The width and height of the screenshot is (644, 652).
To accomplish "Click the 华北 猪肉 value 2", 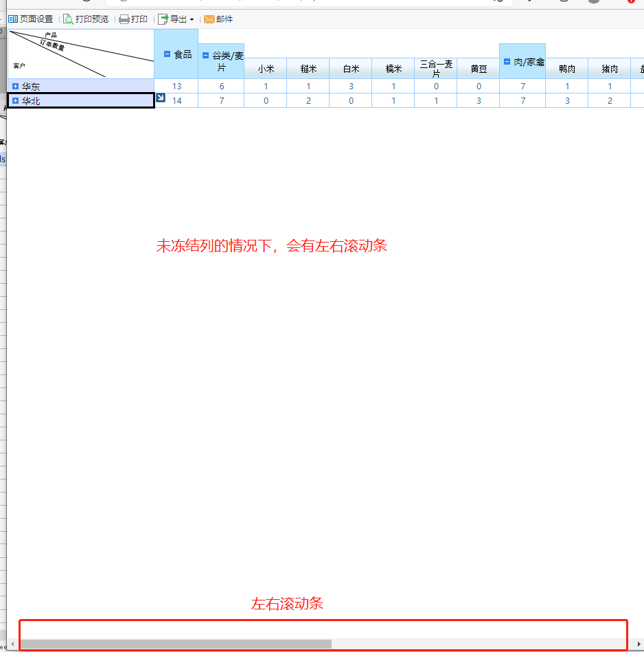I will 610,100.
